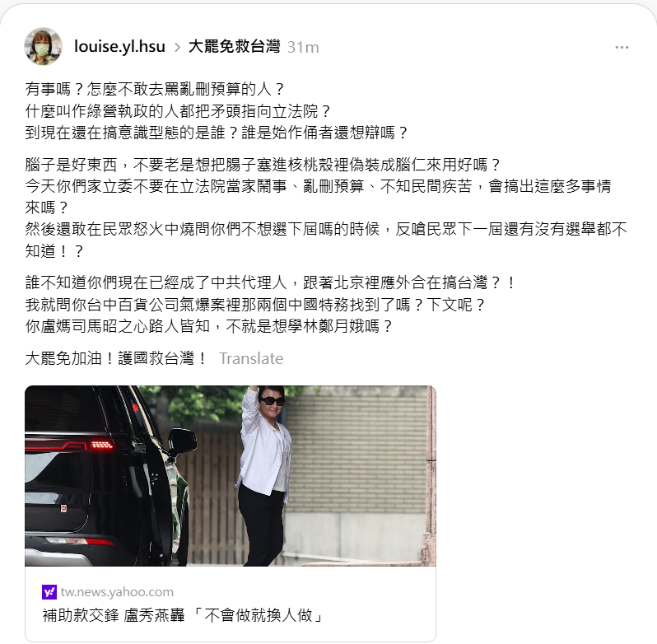Click the first line starting 有事嗎
The height and width of the screenshot is (644, 657).
[x=155, y=89]
